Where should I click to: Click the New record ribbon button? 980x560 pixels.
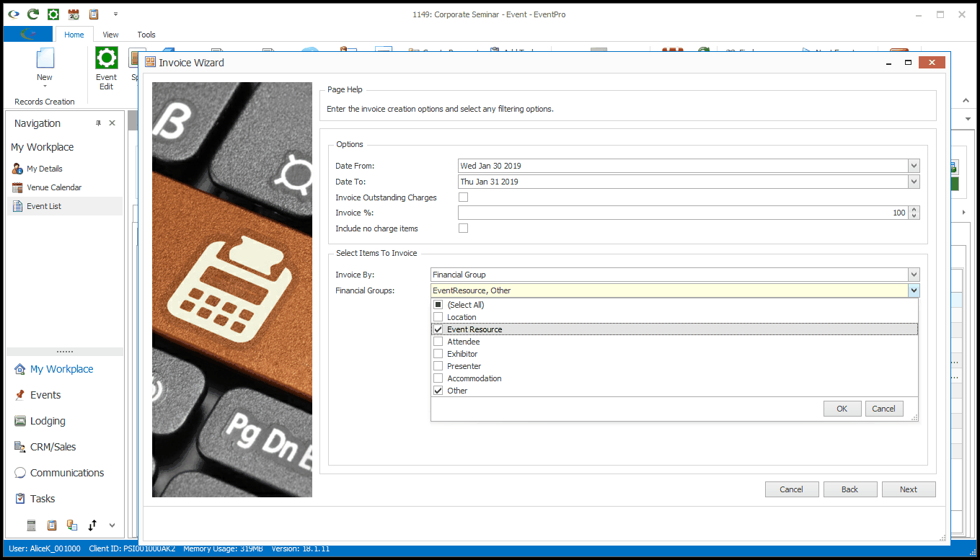45,68
